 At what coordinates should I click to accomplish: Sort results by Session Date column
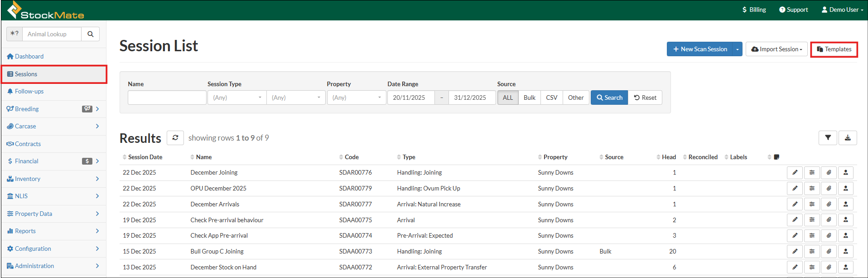[145, 157]
